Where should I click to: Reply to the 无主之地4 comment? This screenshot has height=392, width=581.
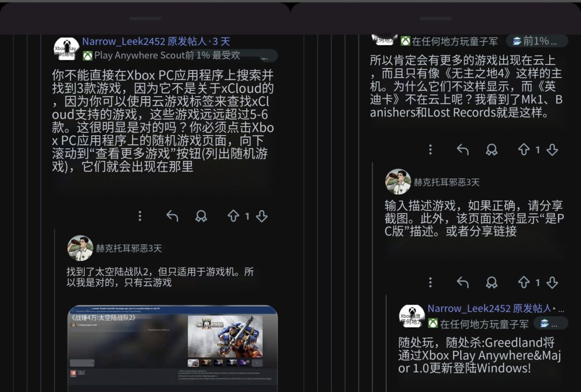coord(463,149)
